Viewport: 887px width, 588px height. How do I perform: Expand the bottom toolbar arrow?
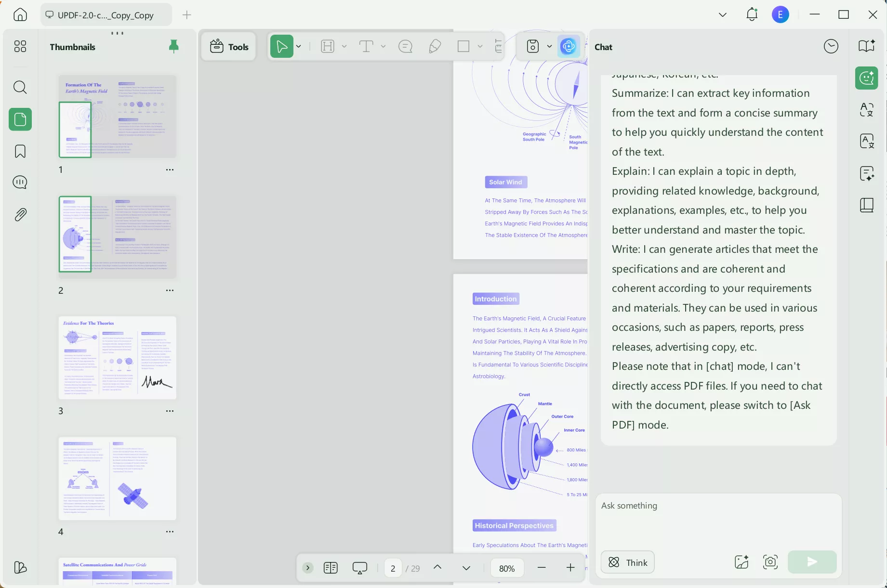tap(308, 568)
